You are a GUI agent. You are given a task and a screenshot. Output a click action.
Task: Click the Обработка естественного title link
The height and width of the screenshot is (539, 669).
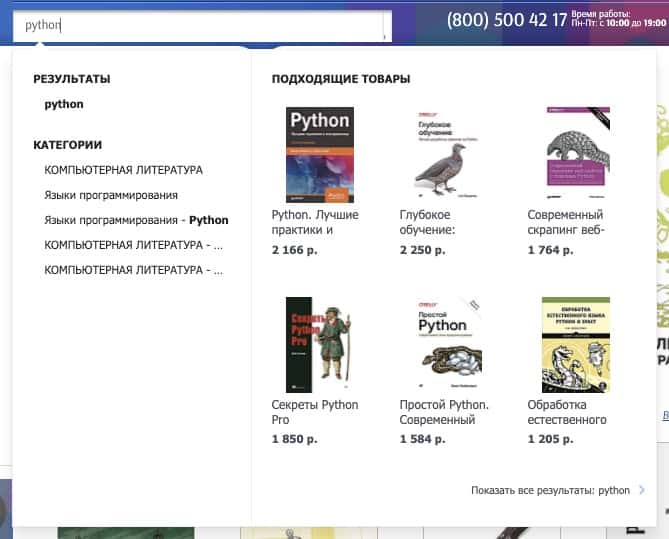pos(567,412)
